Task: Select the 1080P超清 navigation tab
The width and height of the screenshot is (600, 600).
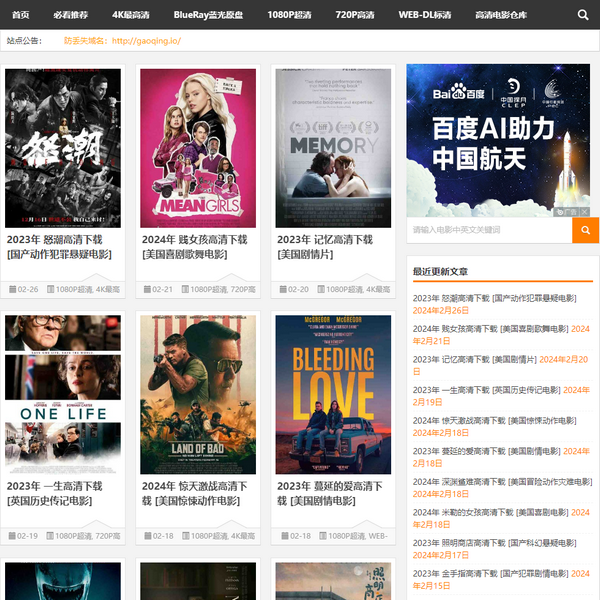Action: point(289,15)
